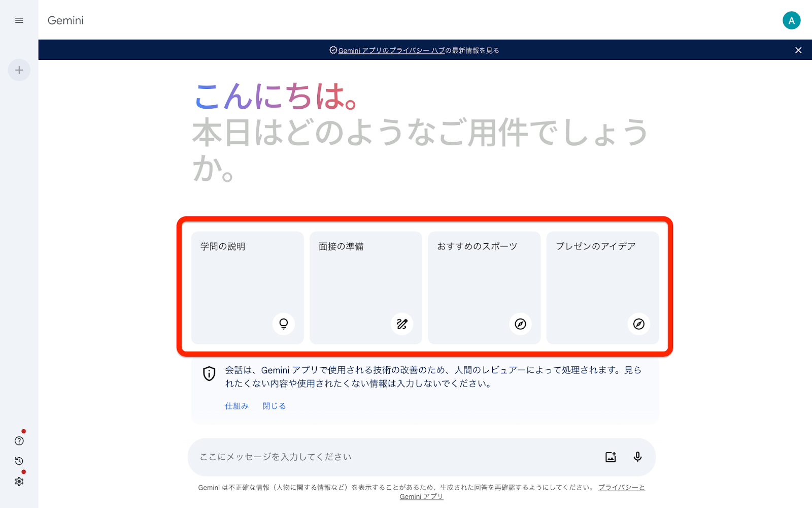Click the pencil icon on 面接の準備 card

[x=402, y=324]
